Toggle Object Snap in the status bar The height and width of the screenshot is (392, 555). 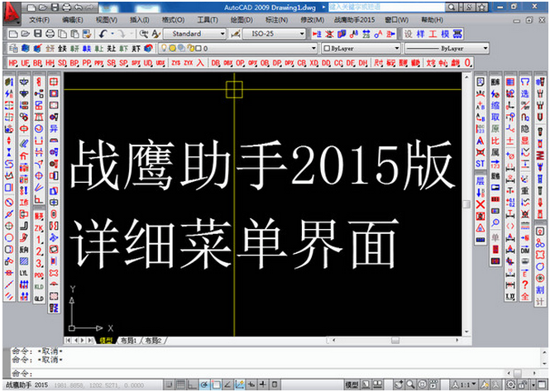pyautogui.click(x=216, y=385)
